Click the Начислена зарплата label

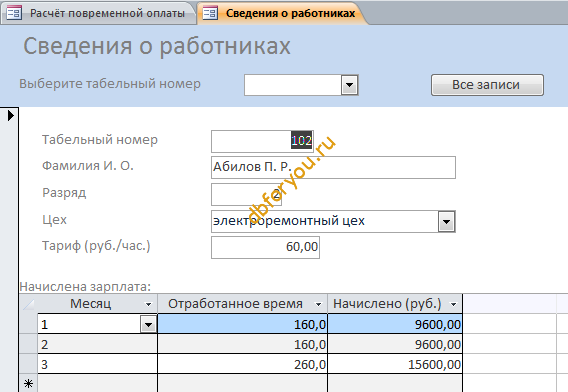click(x=85, y=287)
